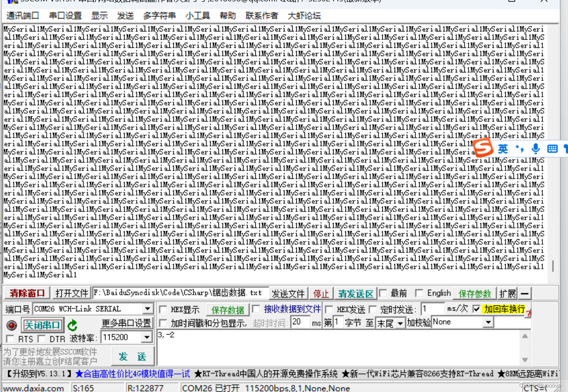Viewport: 568px width, 392px height.
Task: Click the file path input field
Action: pyautogui.click(x=181, y=293)
